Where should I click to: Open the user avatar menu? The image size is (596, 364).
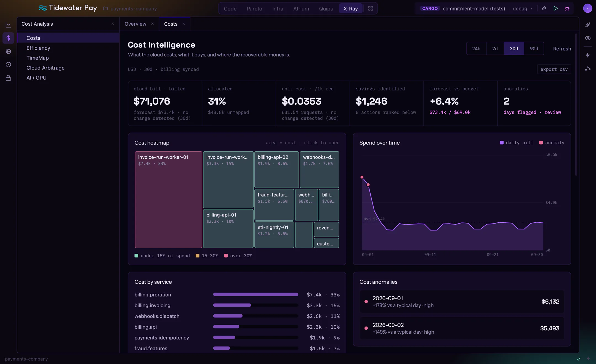587,9
